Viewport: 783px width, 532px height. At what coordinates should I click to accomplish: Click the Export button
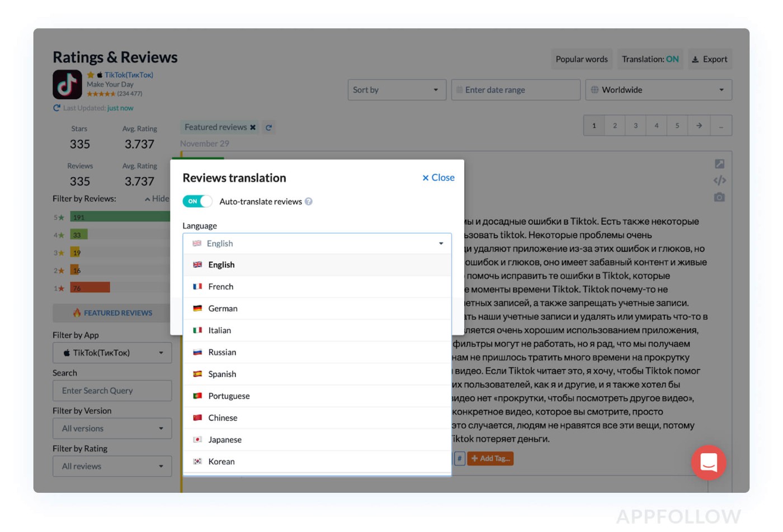tap(710, 59)
